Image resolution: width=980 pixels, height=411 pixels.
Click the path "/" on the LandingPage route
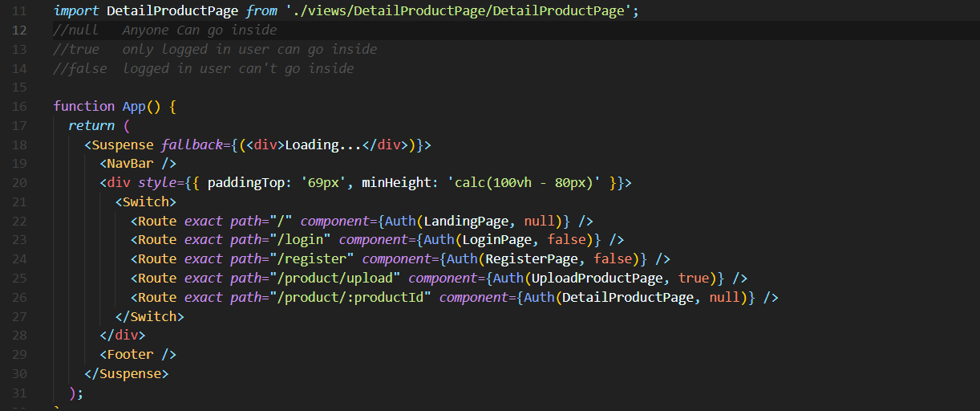(281, 222)
